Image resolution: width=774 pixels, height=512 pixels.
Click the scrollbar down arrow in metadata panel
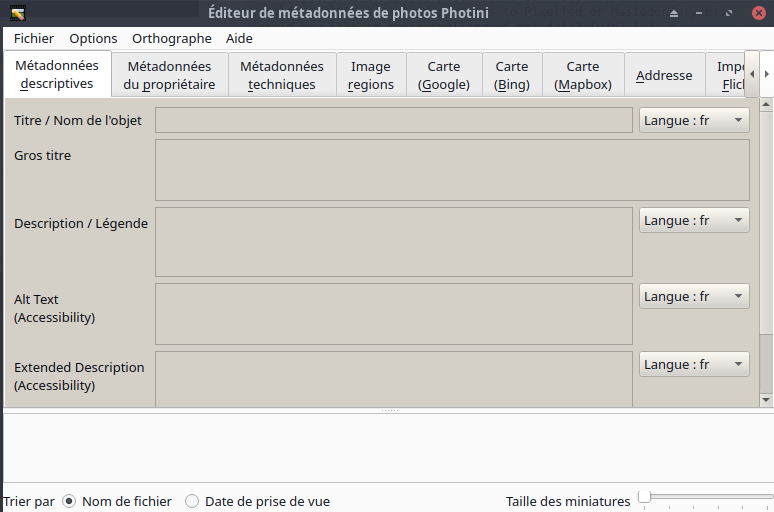point(766,399)
